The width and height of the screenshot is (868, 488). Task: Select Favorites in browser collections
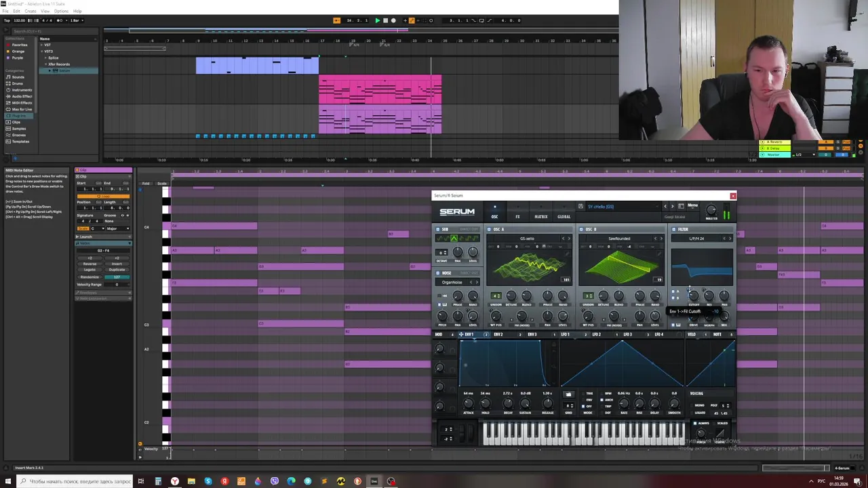(20, 45)
